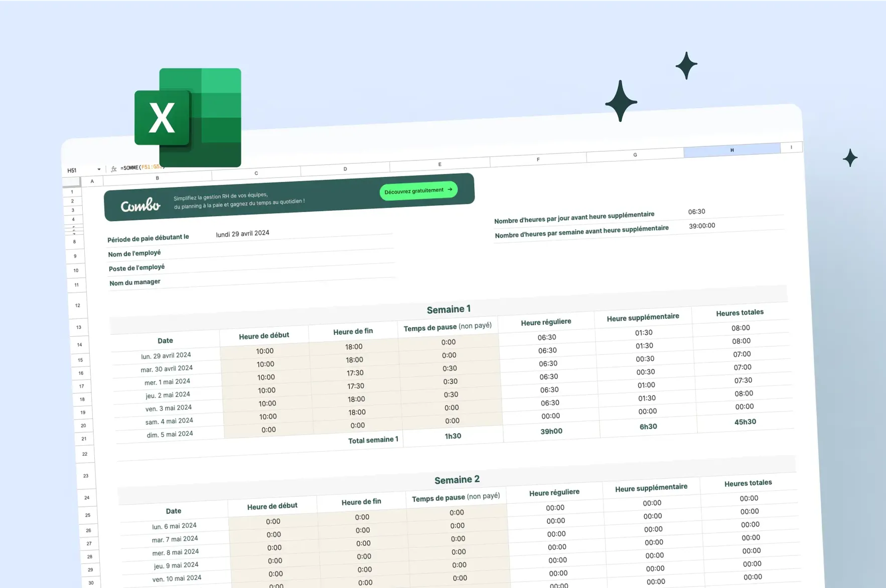Viewport: 886px width, 588px height.
Task: Click Total semaine 1 pause cell 1h30
Action: tap(453, 436)
